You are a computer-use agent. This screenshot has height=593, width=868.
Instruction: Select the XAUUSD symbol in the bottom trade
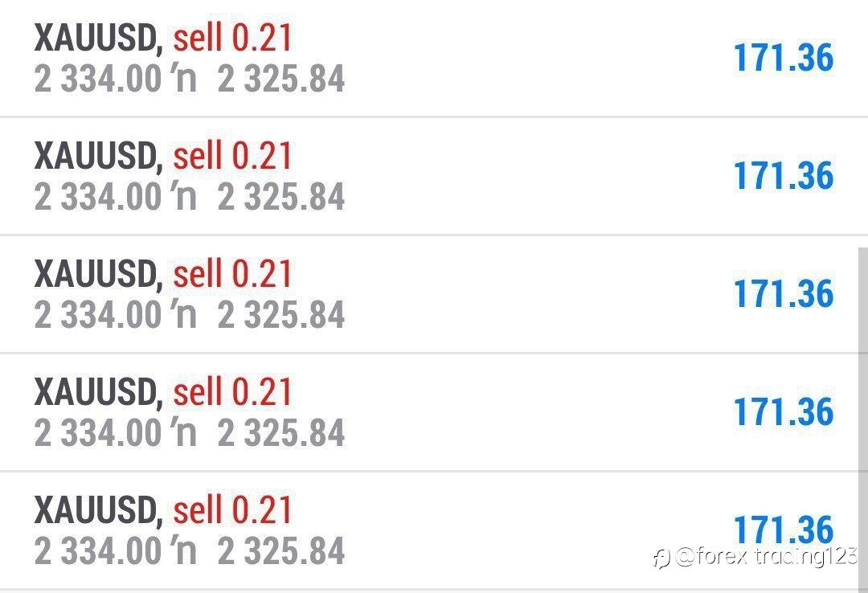pos(99,510)
